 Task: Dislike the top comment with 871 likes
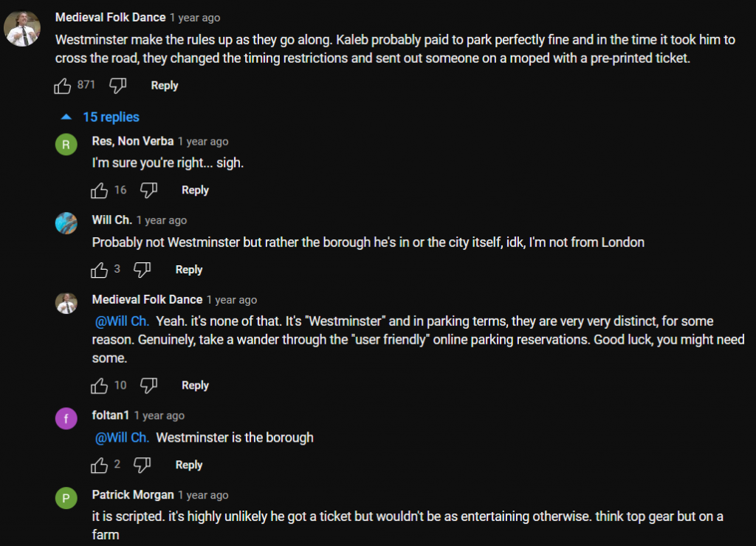pyautogui.click(x=118, y=86)
